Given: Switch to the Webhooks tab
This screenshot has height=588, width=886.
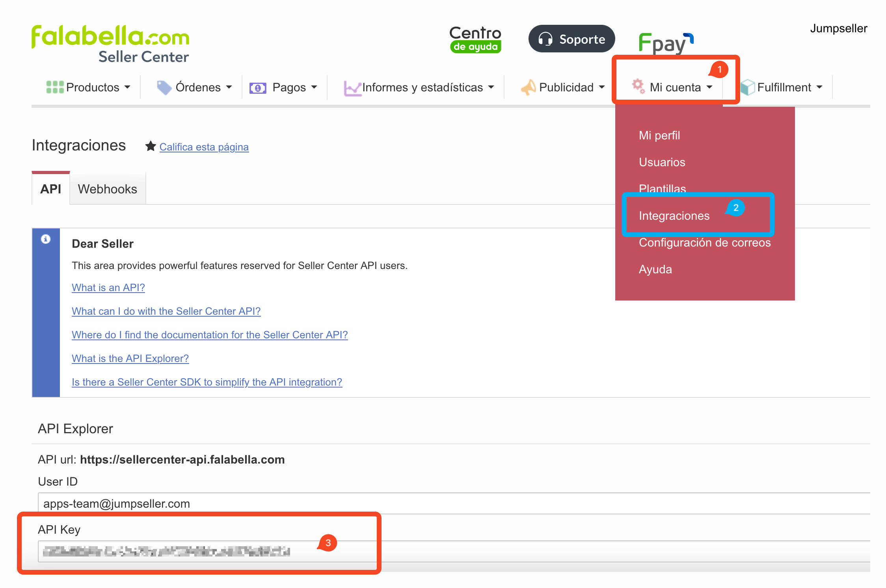Looking at the screenshot, I should click(x=107, y=189).
